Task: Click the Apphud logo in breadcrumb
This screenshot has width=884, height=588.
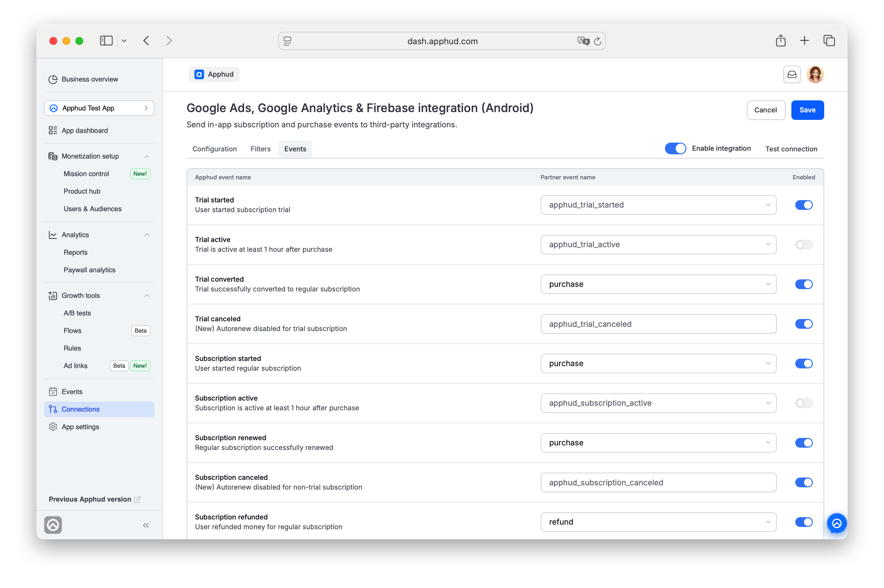Action: pyautogui.click(x=199, y=74)
